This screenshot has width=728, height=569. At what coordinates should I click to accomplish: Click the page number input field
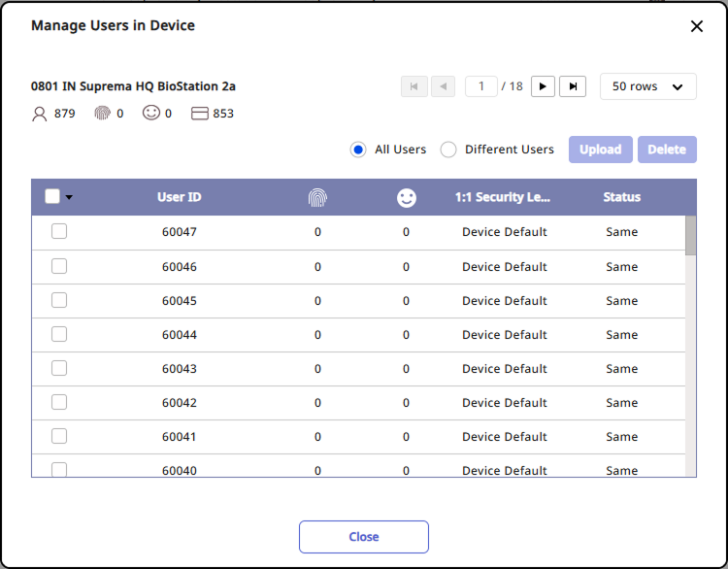(x=480, y=86)
